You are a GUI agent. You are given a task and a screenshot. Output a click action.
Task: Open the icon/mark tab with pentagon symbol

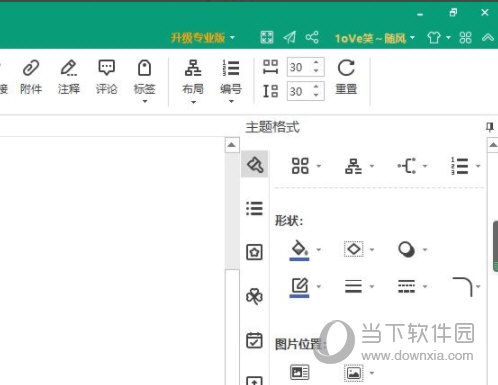coord(254,252)
